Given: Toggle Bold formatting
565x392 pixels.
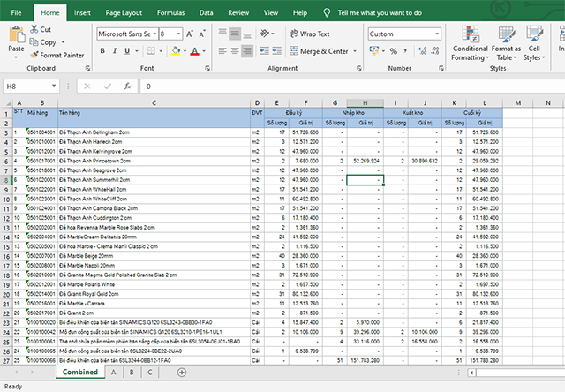Looking at the screenshot, I should point(102,52).
